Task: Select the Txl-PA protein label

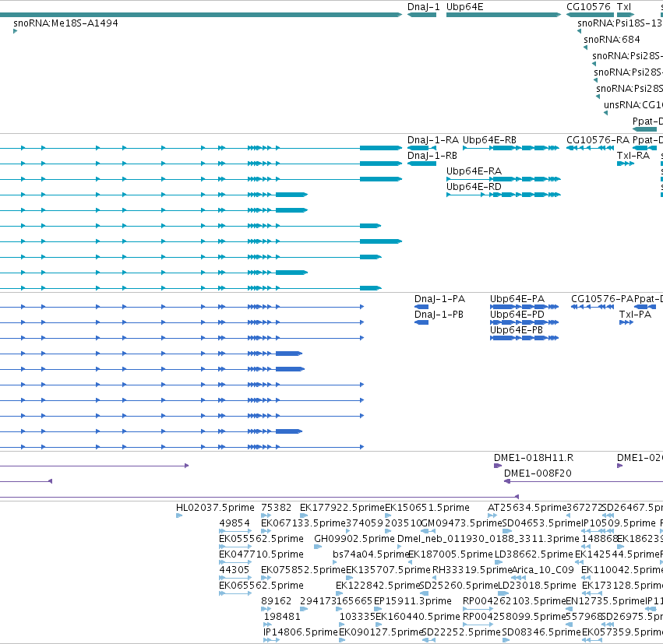Action: pyautogui.click(x=635, y=315)
